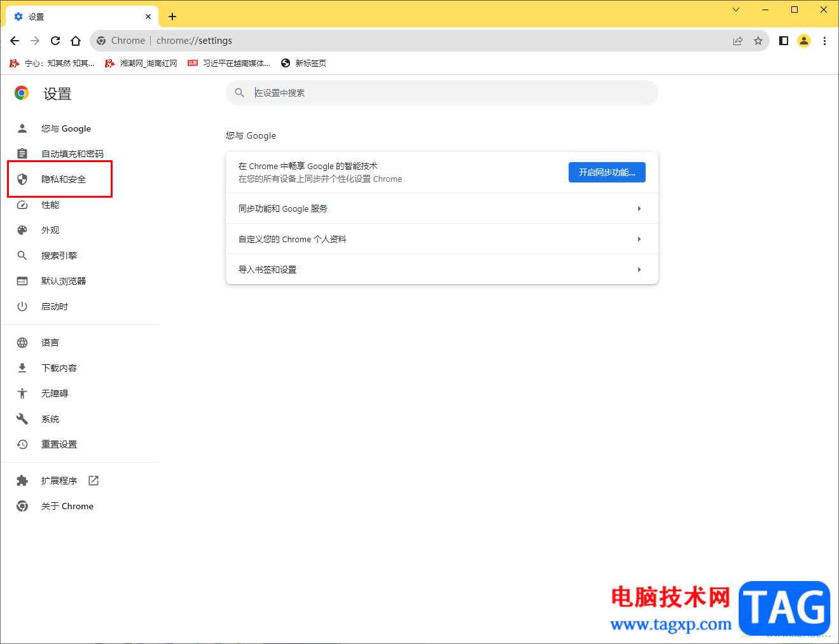Click the 设置 tab title

(36, 17)
